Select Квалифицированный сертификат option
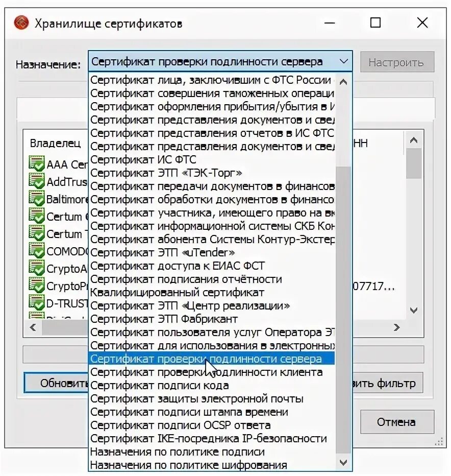 [212, 292]
